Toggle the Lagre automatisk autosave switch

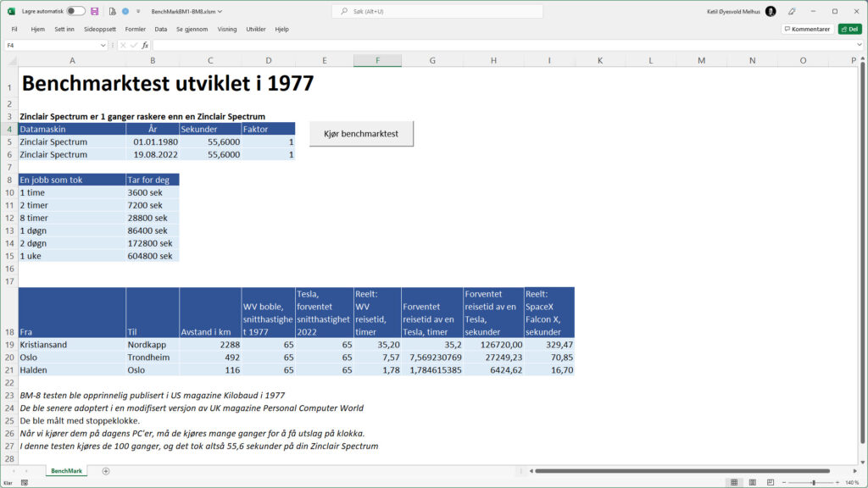pos(75,11)
